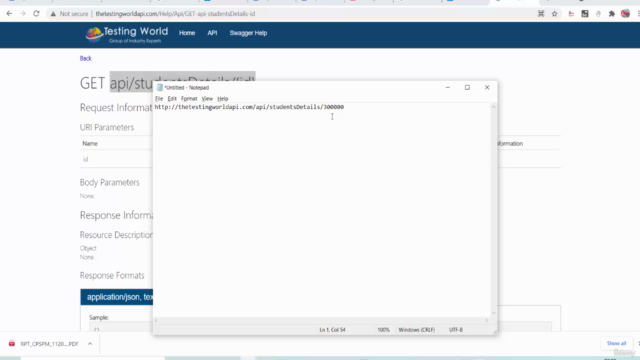Click the 'Body Parameters' heading
Viewport: 640px width, 360px height.
109,182
